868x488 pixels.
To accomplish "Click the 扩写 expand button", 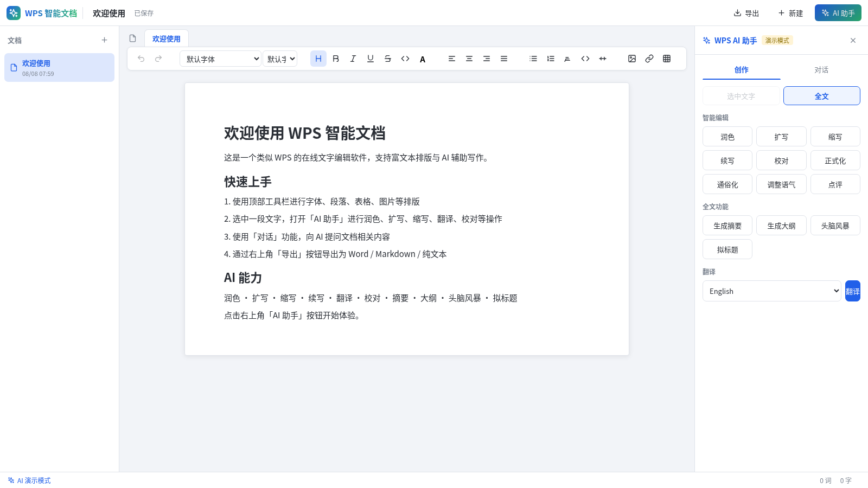I will pyautogui.click(x=781, y=137).
